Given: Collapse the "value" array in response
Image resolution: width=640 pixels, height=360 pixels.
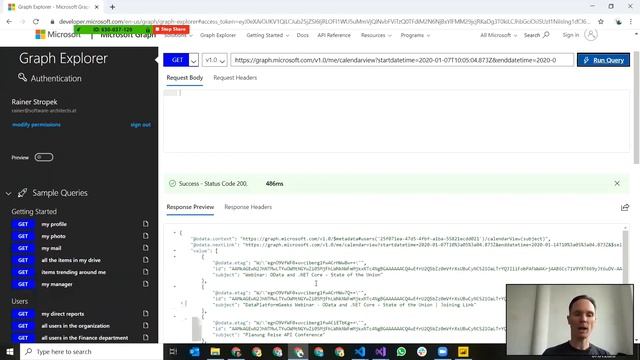Looking at the screenshot, I should 175,251.
